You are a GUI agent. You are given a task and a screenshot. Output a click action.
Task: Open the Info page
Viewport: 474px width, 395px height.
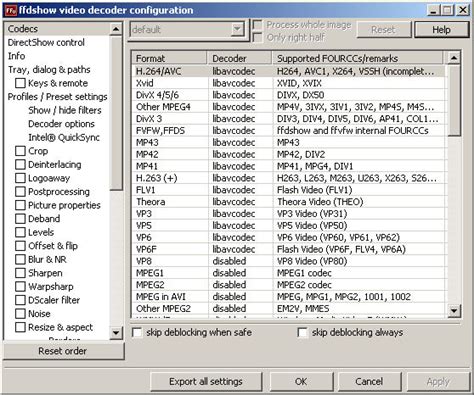pos(16,56)
